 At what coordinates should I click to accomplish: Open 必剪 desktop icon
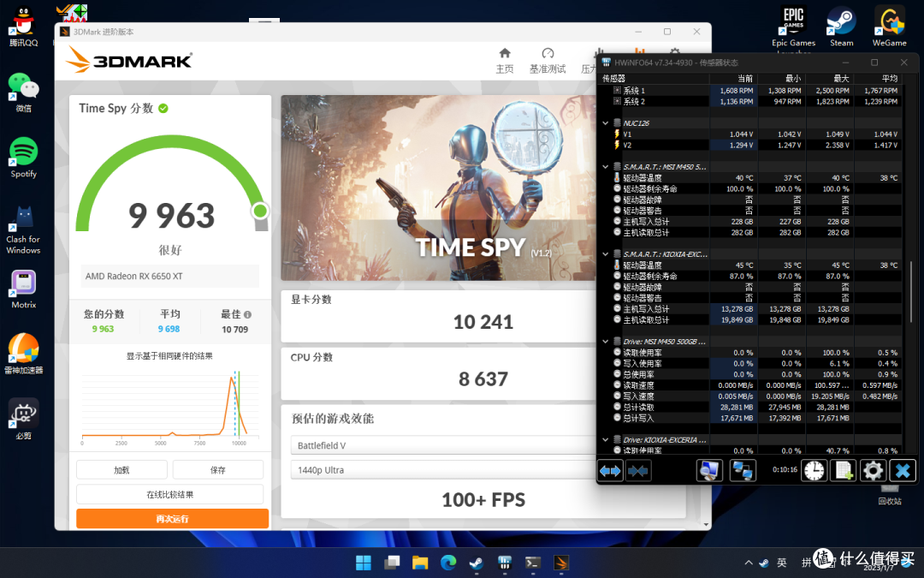point(24,419)
